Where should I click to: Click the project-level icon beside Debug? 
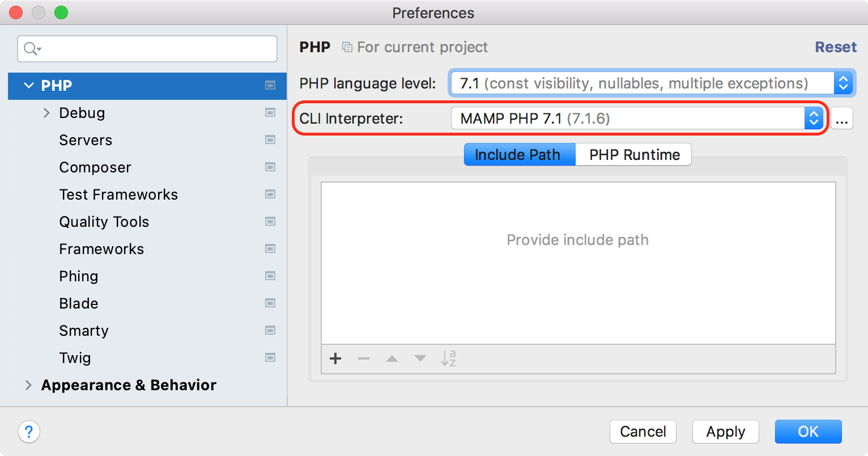pyautogui.click(x=270, y=113)
